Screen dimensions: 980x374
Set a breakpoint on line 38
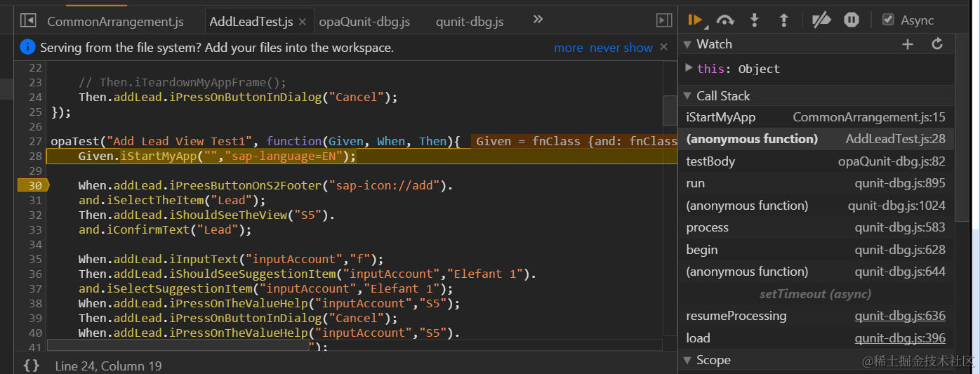35,303
